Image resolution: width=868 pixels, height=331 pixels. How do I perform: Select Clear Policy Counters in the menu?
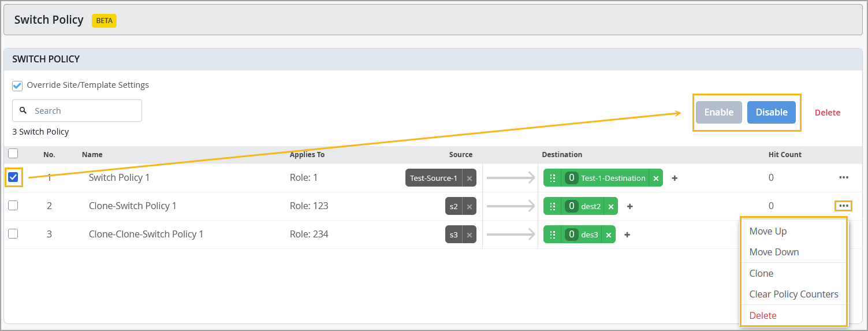(794, 294)
